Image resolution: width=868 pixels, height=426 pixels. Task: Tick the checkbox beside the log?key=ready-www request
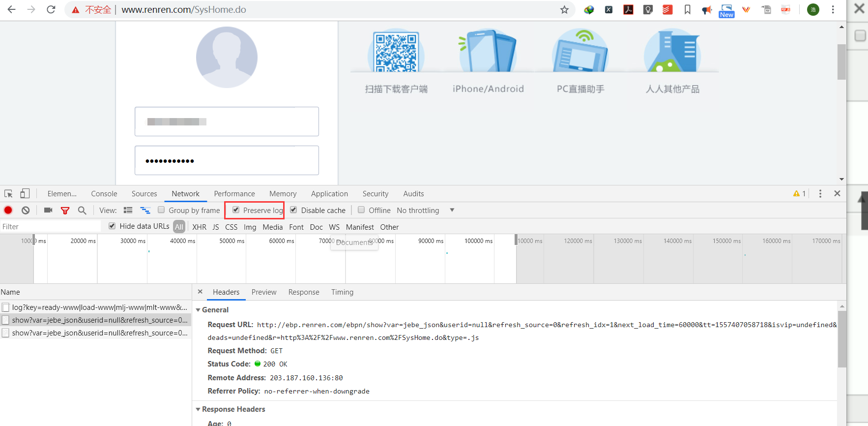pyautogui.click(x=6, y=307)
